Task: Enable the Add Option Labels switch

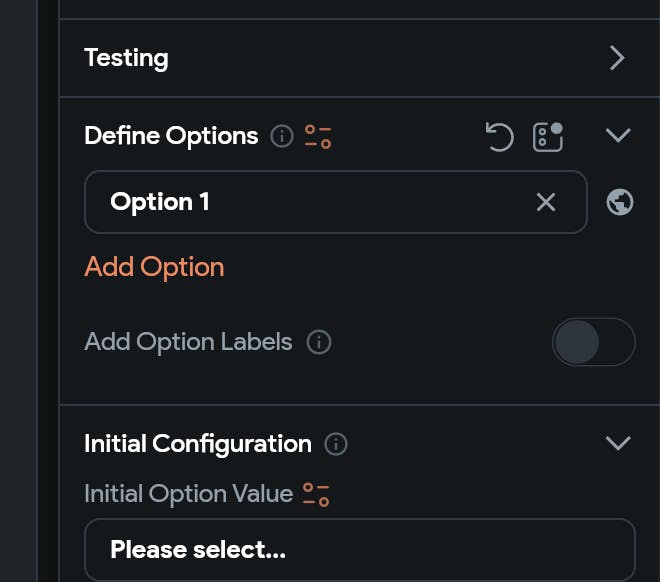Action: click(x=593, y=342)
